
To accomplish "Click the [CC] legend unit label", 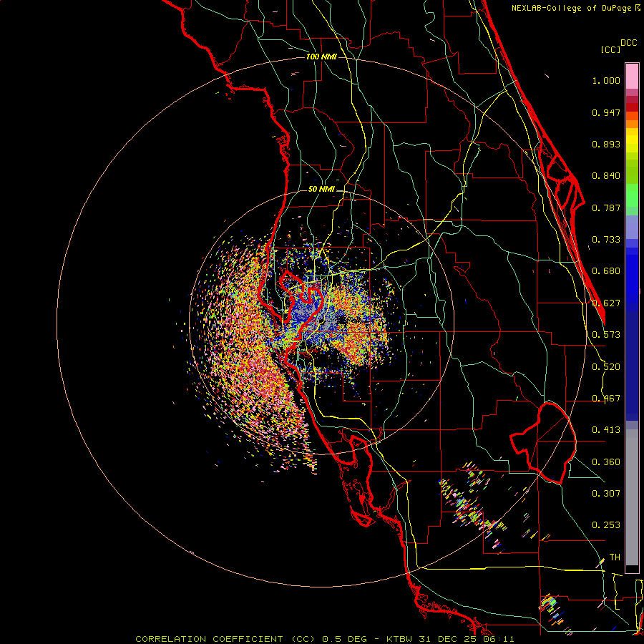I will click(610, 49).
